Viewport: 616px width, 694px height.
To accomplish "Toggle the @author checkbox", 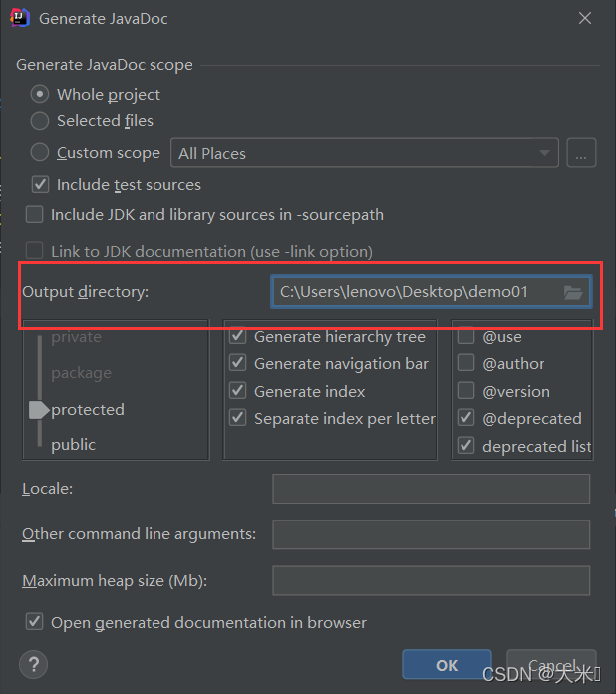I will (465, 363).
